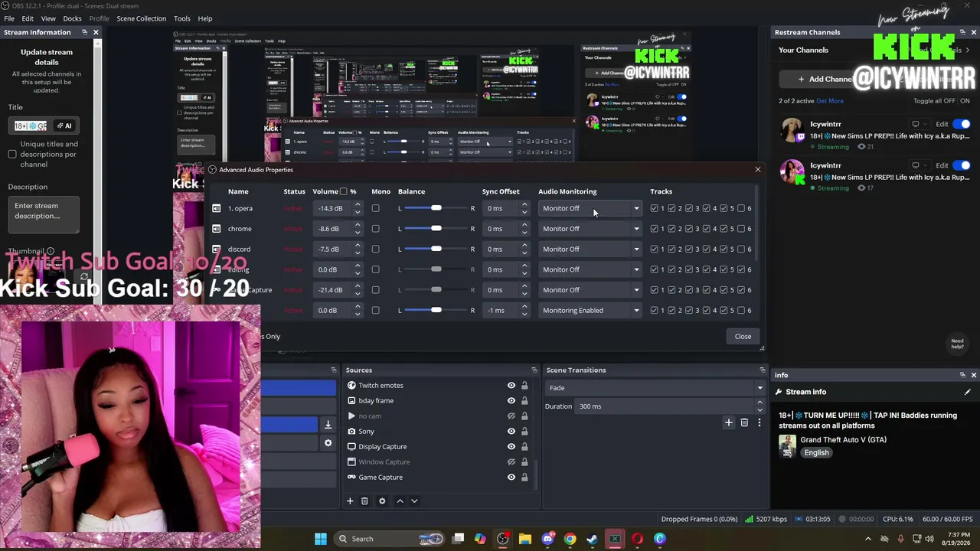Open the Fade transition dropdown

click(655, 388)
